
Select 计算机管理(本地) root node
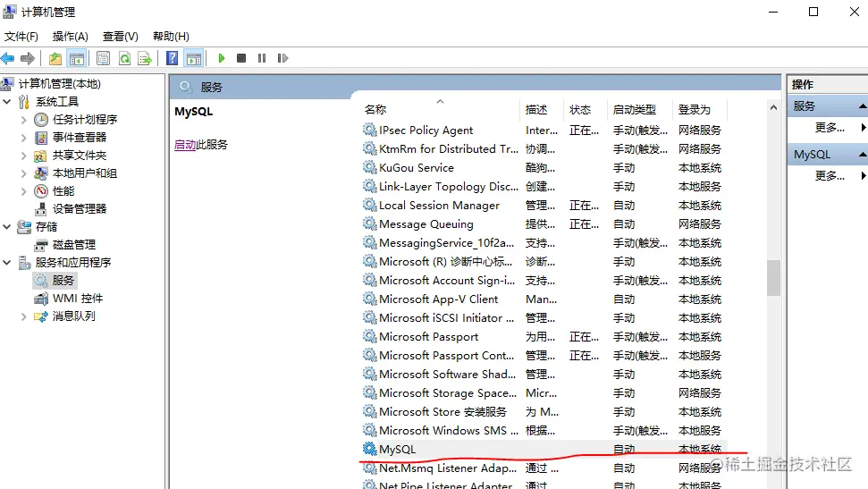(59, 84)
